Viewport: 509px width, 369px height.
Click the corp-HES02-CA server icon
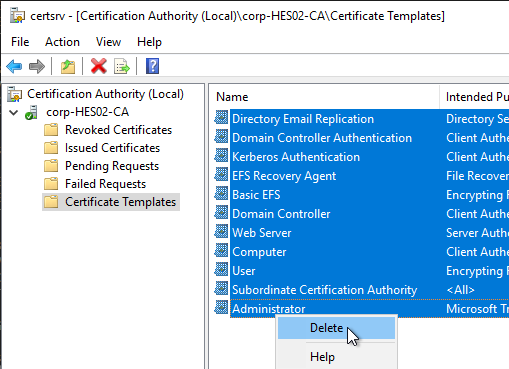(x=31, y=112)
